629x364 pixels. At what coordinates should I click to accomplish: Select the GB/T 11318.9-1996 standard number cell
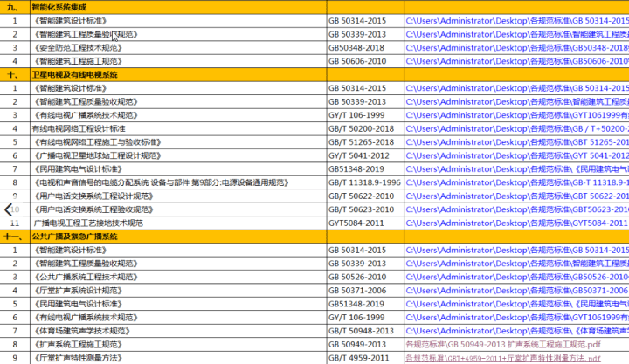pos(364,182)
